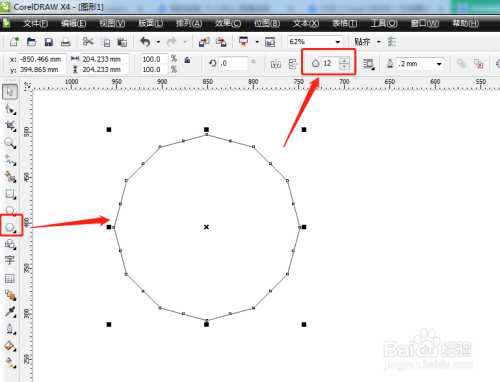Click the Mirror horizontally button
The height and width of the screenshot is (382, 500).
(x=276, y=64)
